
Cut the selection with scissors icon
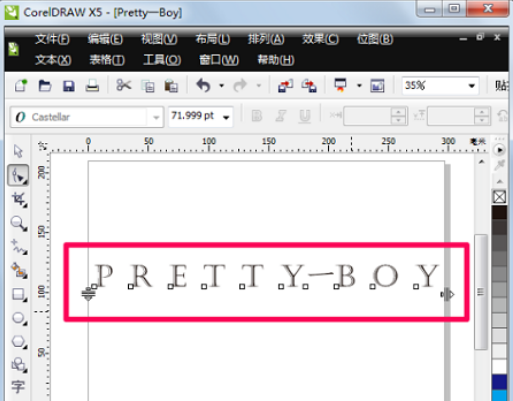[x=124, y=85]
